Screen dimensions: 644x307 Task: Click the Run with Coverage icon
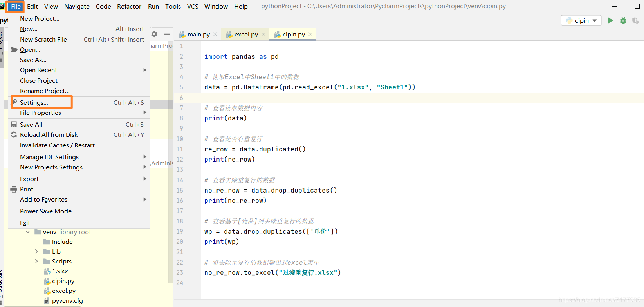(636, 20)
